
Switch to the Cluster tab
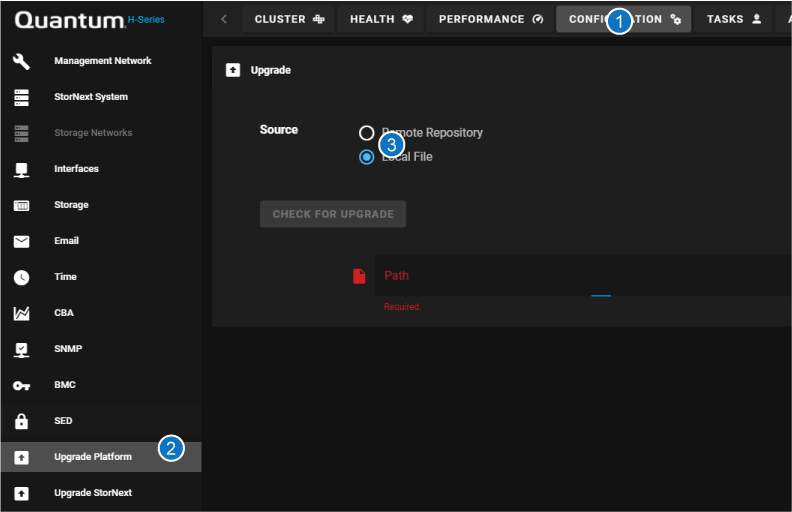coord(287,19)
